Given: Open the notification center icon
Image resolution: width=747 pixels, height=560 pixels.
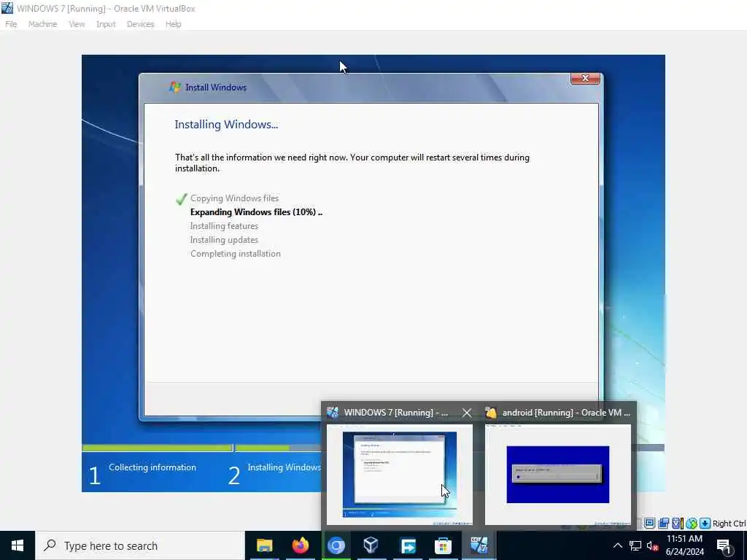Looking at the screenshot, I should point(724,547).
